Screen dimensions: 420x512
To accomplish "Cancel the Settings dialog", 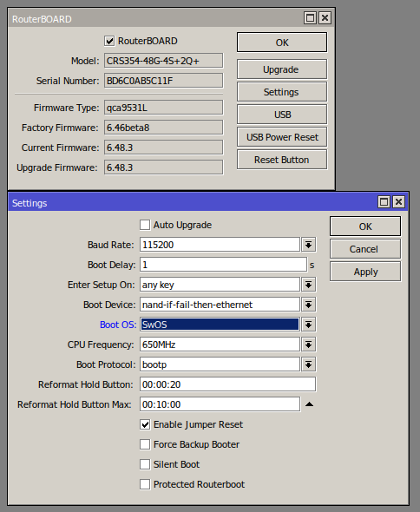I will point(365,249).
